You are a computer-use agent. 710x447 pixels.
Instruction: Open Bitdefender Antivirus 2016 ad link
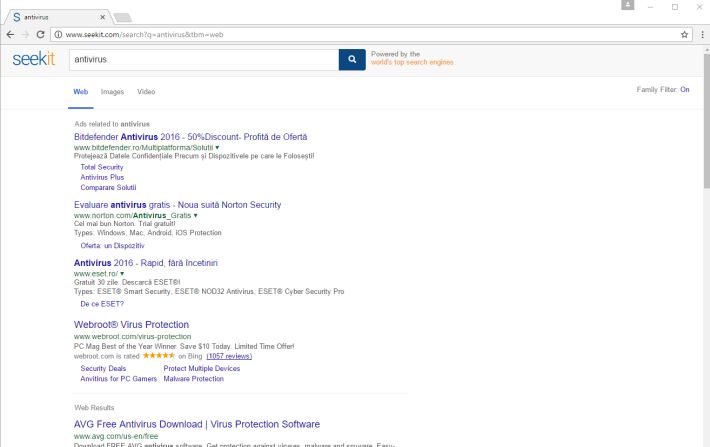[190, 137]
